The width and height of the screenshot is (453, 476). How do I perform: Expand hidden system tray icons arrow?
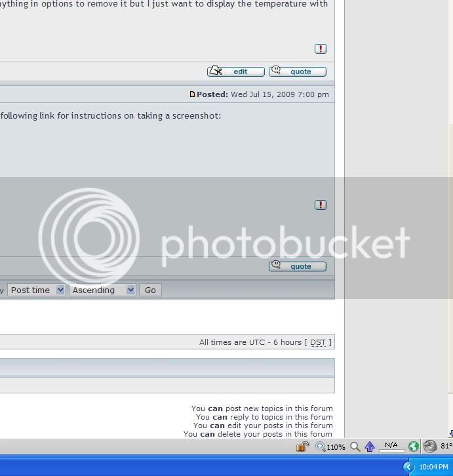[408, 467]
